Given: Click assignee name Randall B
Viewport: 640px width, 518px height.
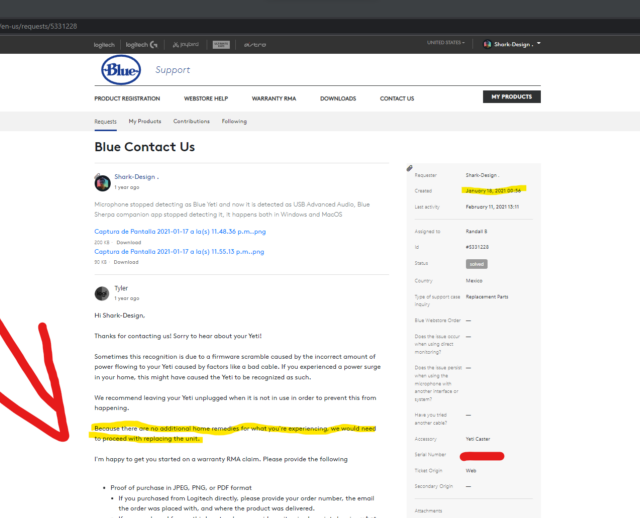Looking at the screenshot, I should (x=476, y=231).
